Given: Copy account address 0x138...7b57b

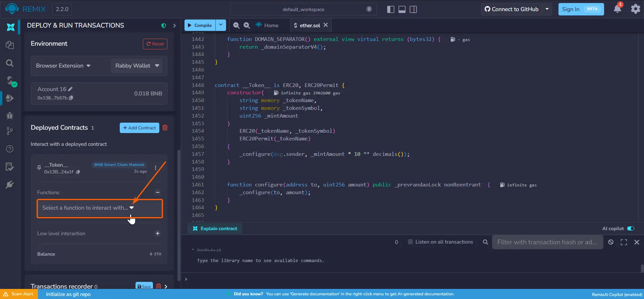Looking at the screenshot, I should pos(71,98).
